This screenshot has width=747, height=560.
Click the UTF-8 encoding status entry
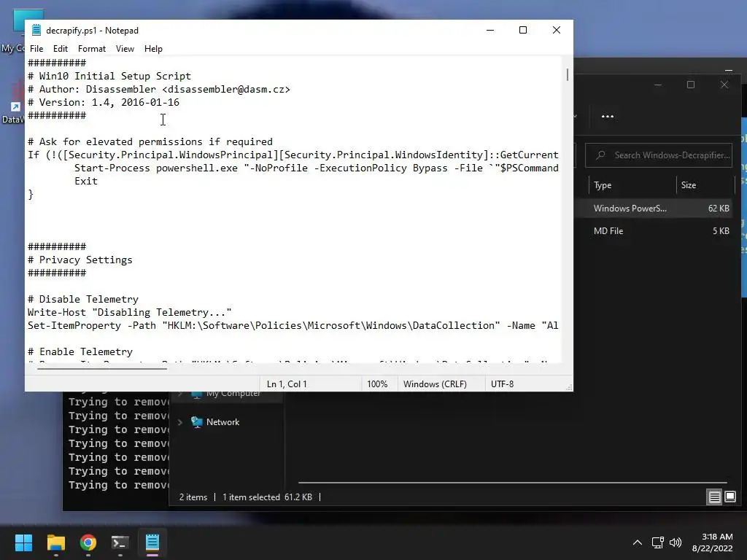click(x=502, y=384)
